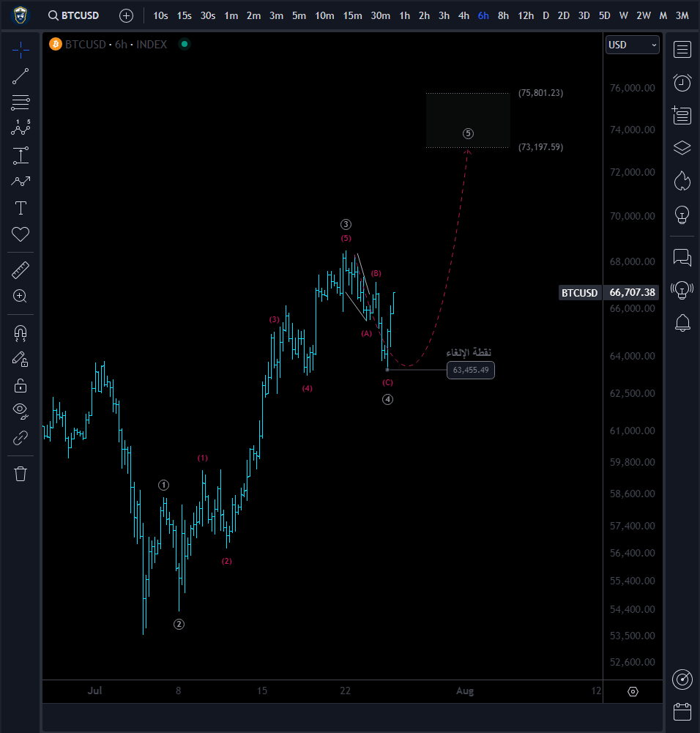Image resolution: width=700 pixels, height=733 pixels.
Task: Switch to the 4h timeframe
Action: click(x=463, y=15)
